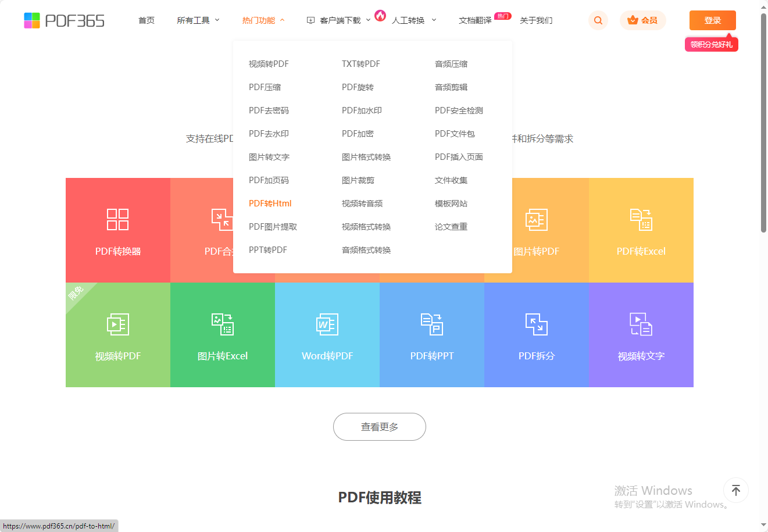The width and height of the screenshot is (768, 532).
Task: Select 音频压缩 from the menu
Action: (451, 64)
